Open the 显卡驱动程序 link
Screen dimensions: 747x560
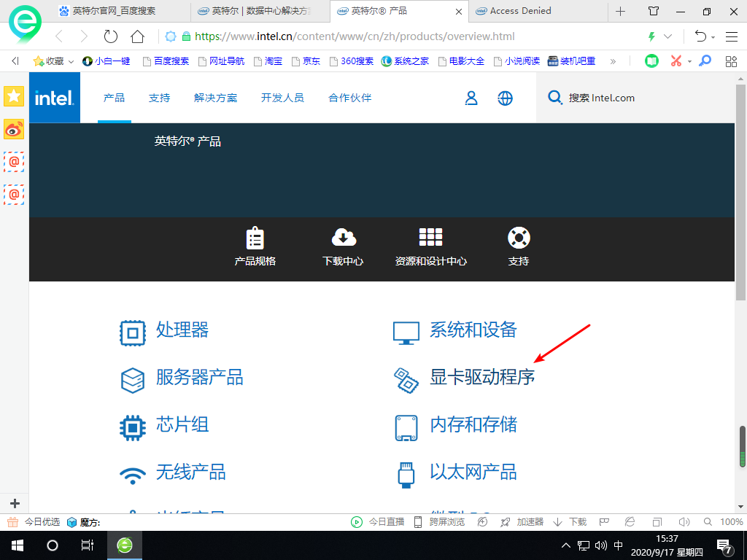tap(482, 377)
